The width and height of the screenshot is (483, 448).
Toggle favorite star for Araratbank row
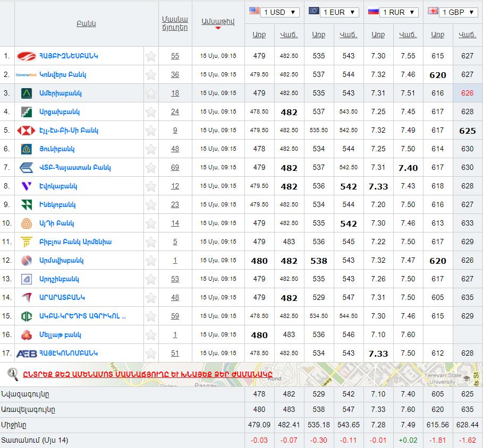(151, 298)
